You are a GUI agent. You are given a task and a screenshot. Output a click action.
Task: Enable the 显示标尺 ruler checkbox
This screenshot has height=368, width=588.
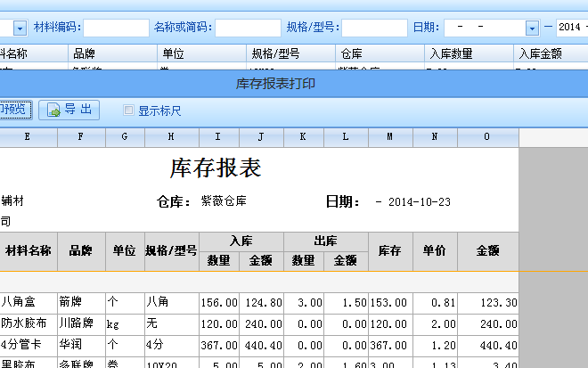pyautogui.click(x=129, y=110)
